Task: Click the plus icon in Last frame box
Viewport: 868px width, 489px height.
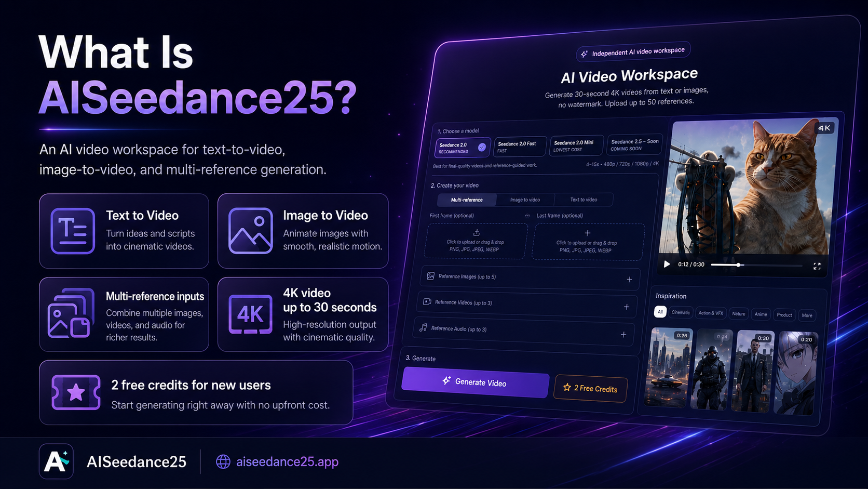Action: (588, 233)
